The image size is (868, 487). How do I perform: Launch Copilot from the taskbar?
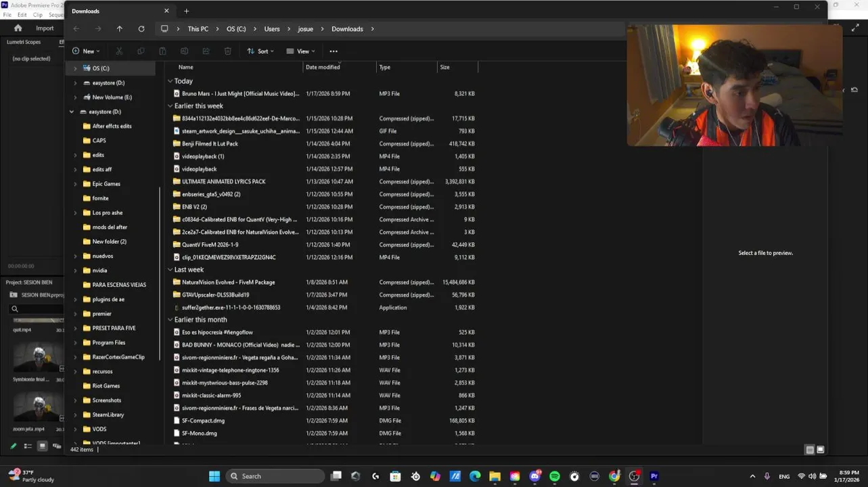(x=436, y=476)
